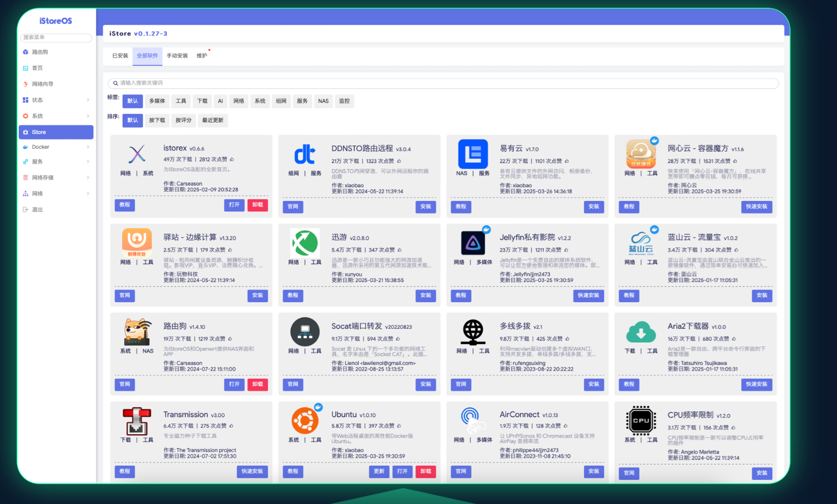837x504 pixels.
Task: Open 网络向导 in the sidebar
Action: tap(43, 84)
